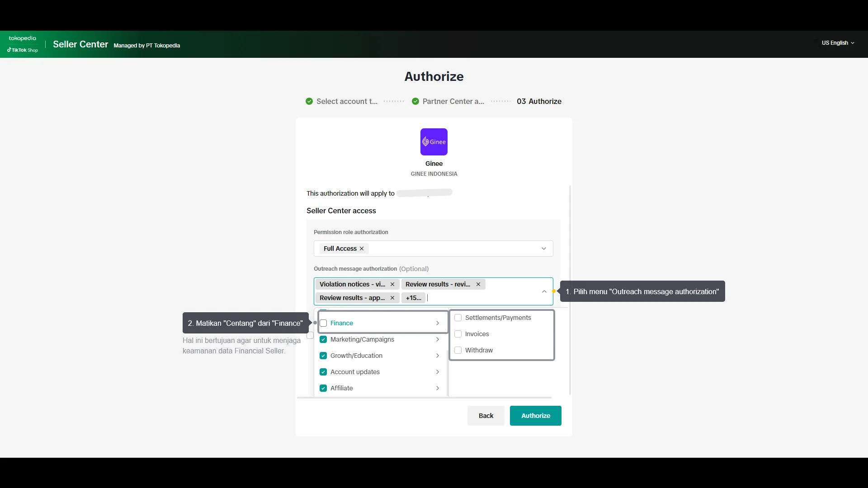Viewport: 868px width, 488px height.
Task: Open the US English language selector
Action: (x=838, y=43)
